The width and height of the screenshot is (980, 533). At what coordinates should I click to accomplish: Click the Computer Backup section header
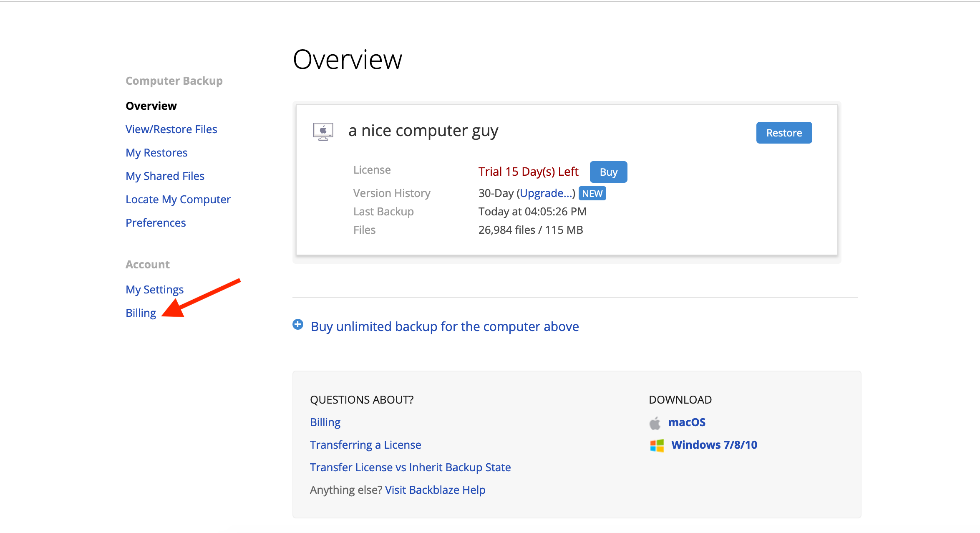174,81
